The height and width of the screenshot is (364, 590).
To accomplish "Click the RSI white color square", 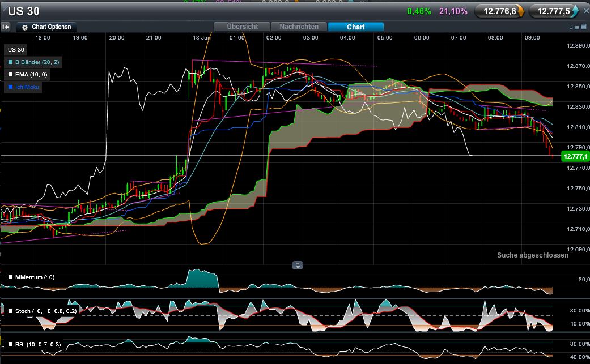I will pos(11,344).
